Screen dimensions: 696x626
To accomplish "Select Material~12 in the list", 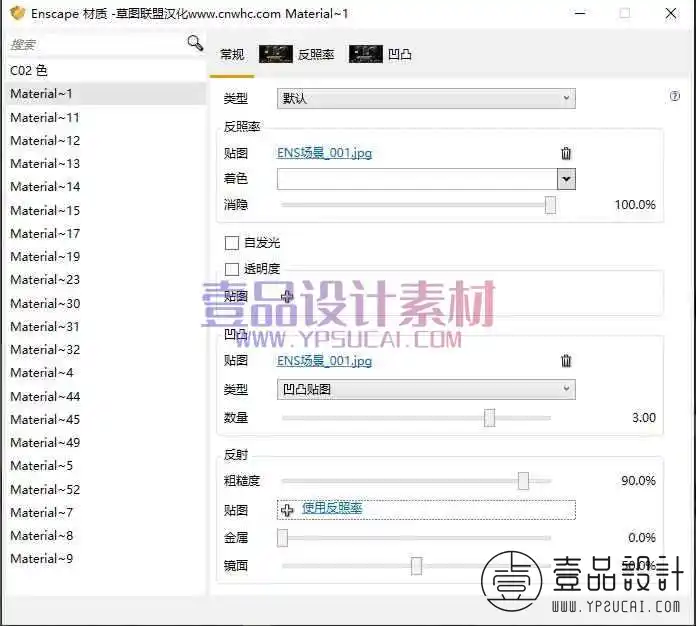I will [x=107, y=141].
